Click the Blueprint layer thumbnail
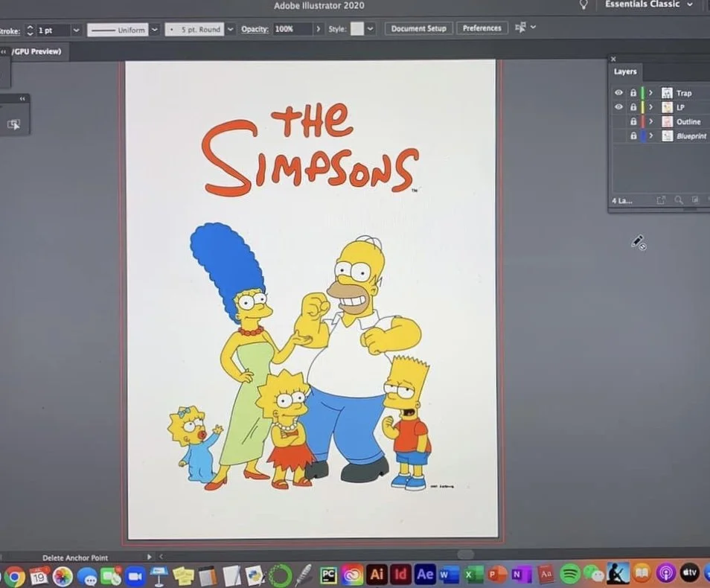This screenshot has height=588, width=710. [x=668, y=135]
